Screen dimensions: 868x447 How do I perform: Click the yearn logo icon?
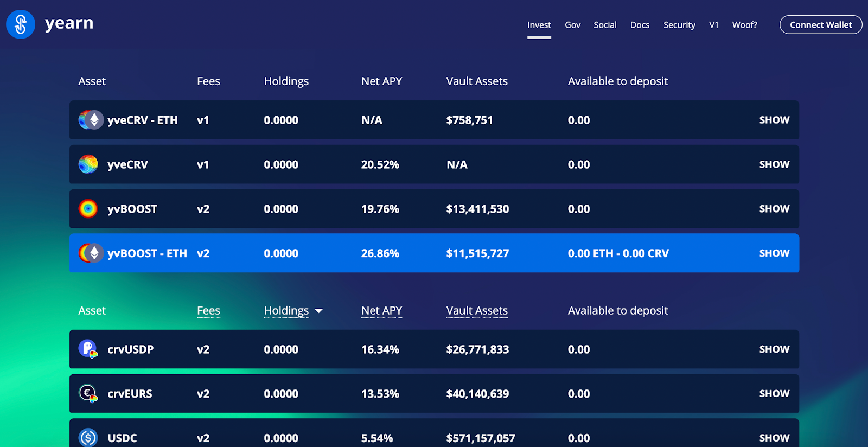pyautogui.click(x=21, y=24)
